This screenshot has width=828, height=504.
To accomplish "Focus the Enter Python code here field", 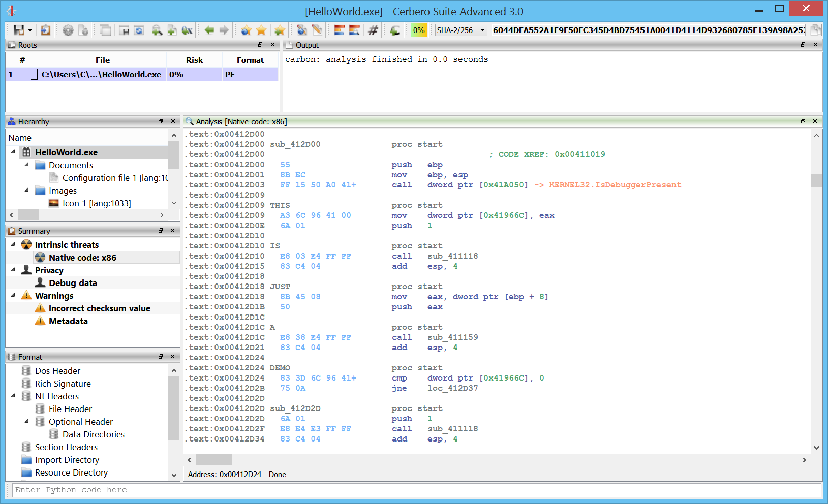I will 416,490.
